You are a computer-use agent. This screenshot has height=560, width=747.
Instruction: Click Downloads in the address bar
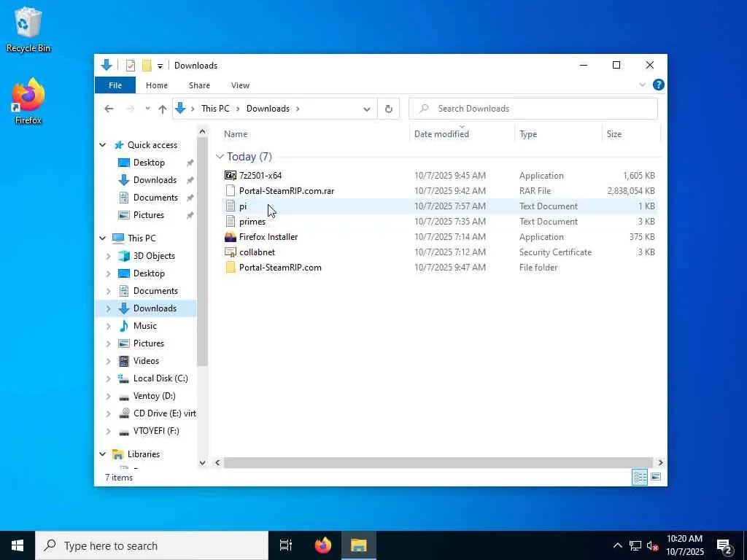point(268,109)
